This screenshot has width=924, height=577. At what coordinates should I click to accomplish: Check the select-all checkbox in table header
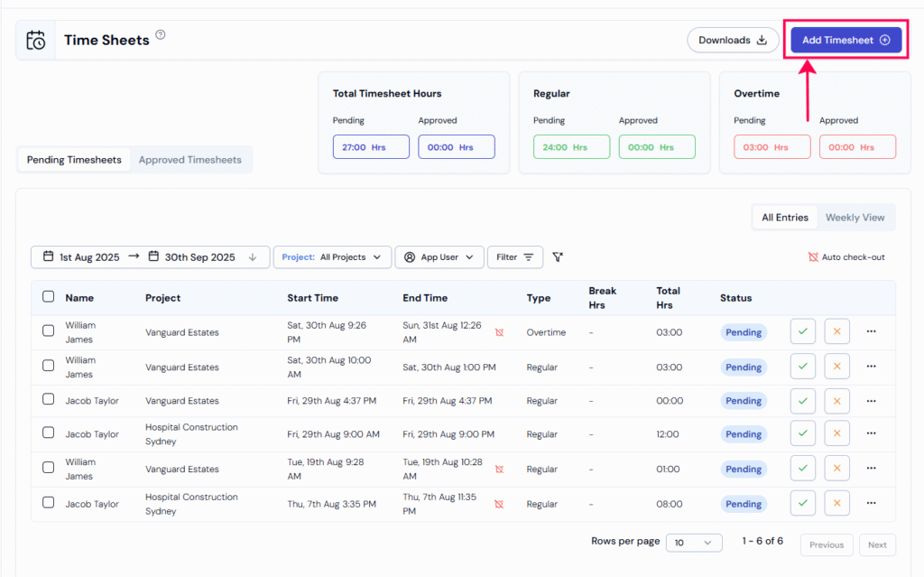(x=49, y=297)
